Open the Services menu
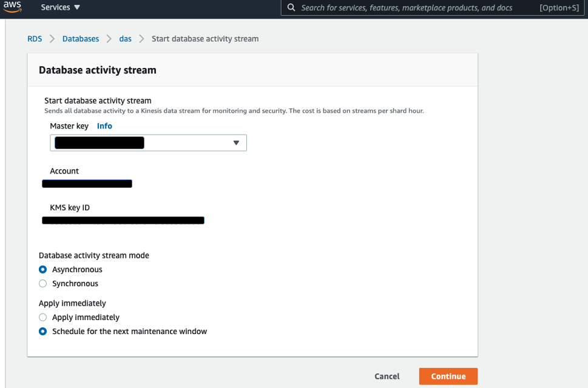This screenshot has width=588, height=388. (60, 8)
